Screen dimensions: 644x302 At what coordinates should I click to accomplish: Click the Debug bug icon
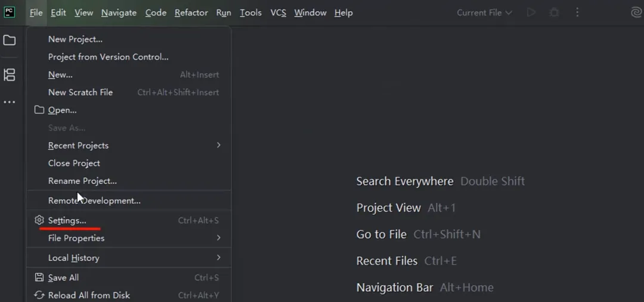pos(554,13)
